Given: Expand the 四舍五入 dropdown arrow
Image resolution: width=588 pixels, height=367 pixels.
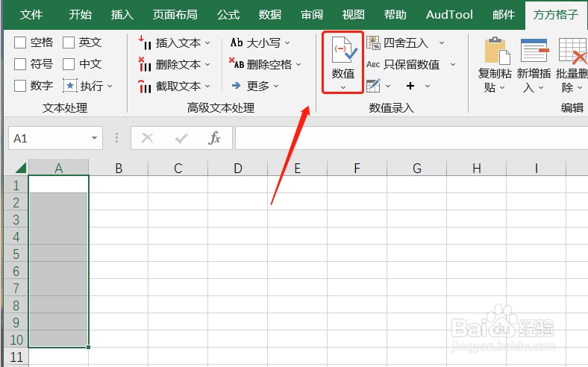Looking at the screenshot, I should (442, 43).
